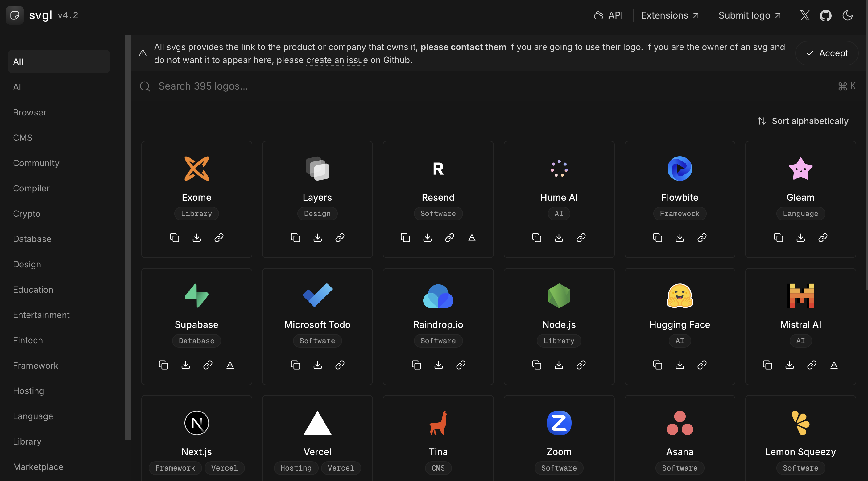The width and height of the screenshot is (868, 481).
Task: Select the Compiler category
Action: 59,188
